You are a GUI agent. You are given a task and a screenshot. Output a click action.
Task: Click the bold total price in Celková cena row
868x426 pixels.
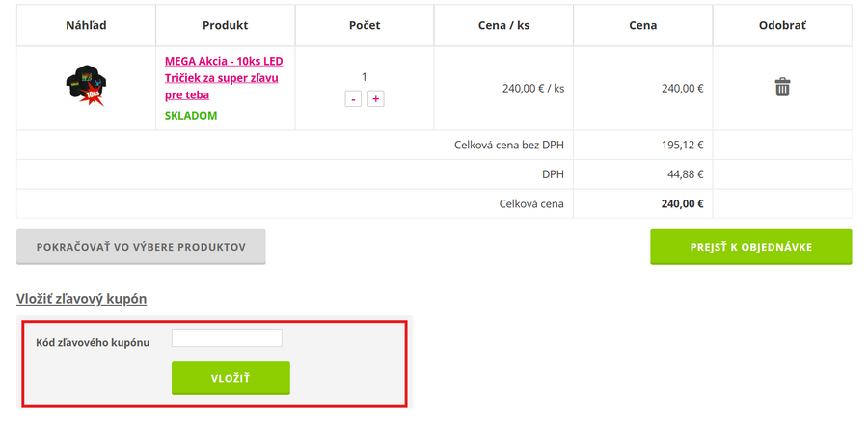click(682, 204)
